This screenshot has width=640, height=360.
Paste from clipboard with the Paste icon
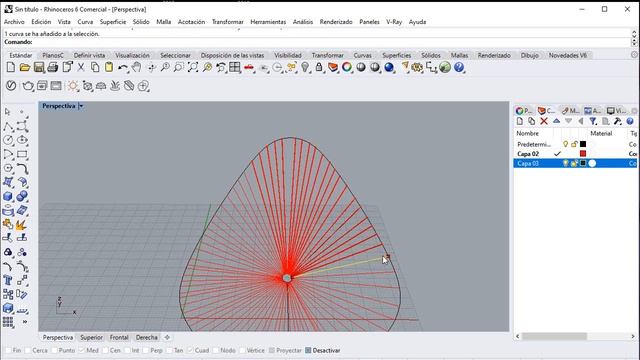(x=109, y=67)
